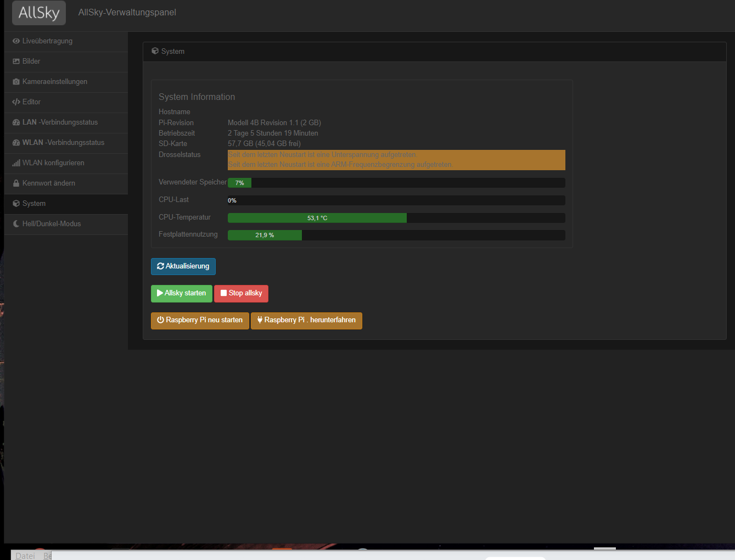
Task: Click the cube icon in the System panel header
Action: (x=155, y=51)
